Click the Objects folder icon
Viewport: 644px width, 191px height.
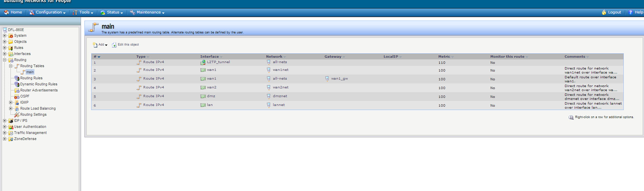coord(10,42)
